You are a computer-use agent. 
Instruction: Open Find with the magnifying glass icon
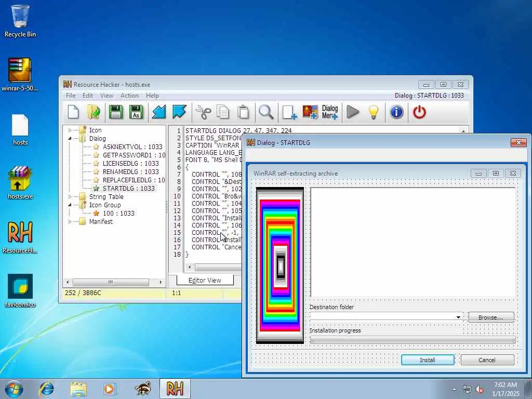[266, 112]
